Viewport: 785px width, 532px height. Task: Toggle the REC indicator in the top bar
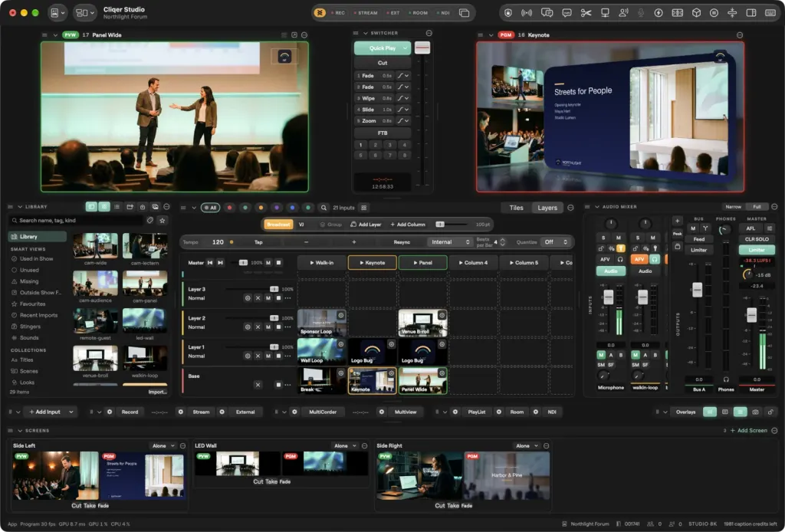(338, 13)
